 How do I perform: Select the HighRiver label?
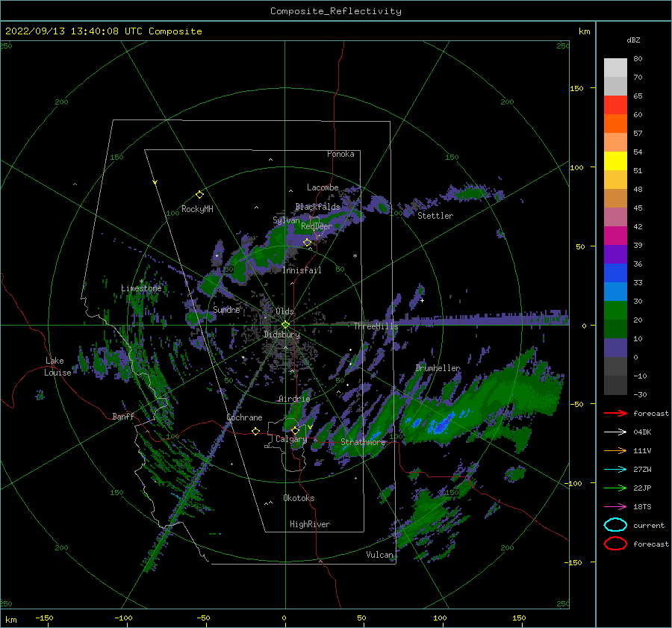(309, 524)
